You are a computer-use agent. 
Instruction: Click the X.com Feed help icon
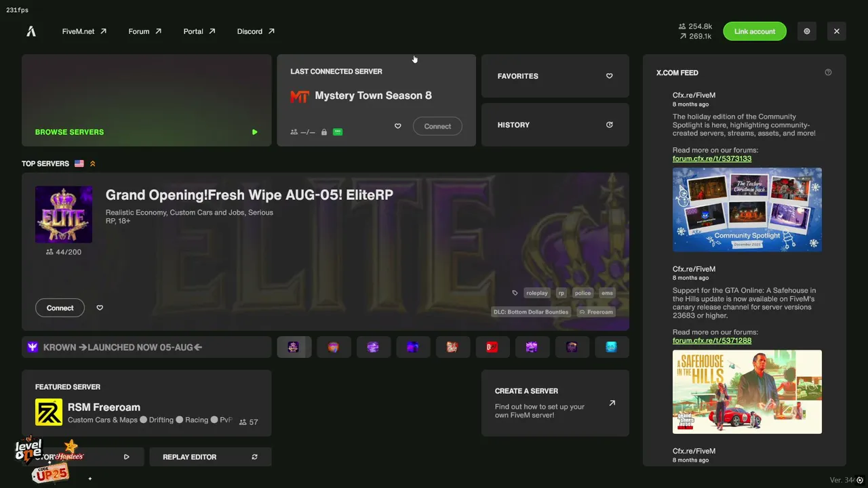coord(828,73)
